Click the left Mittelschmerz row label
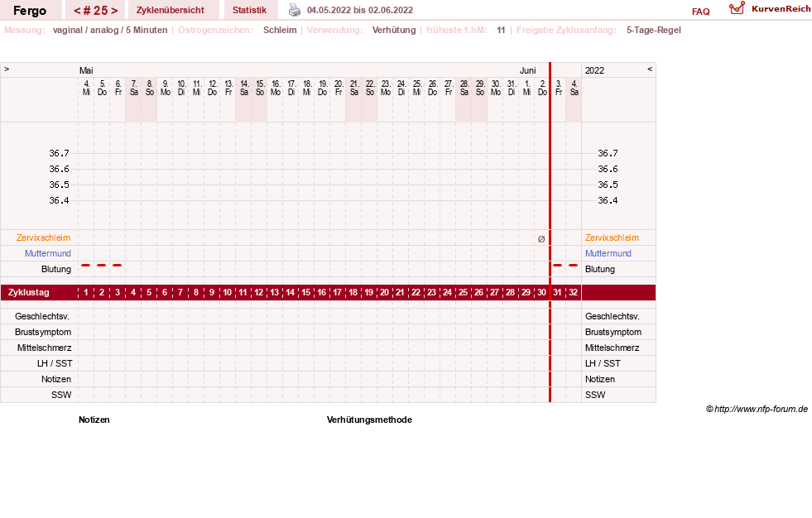The image size is (812, 518). click(44, 348)
